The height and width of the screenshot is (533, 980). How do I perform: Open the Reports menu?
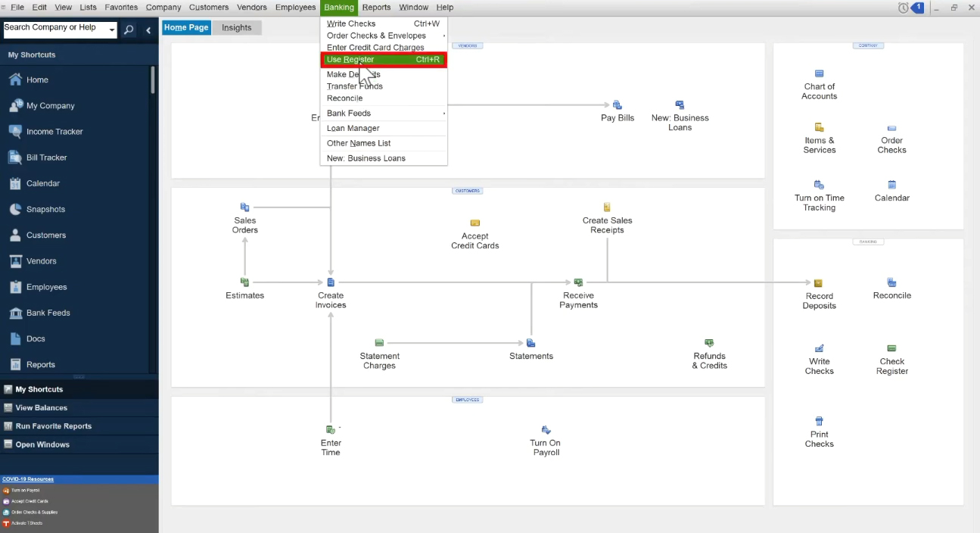pos(376,8)
